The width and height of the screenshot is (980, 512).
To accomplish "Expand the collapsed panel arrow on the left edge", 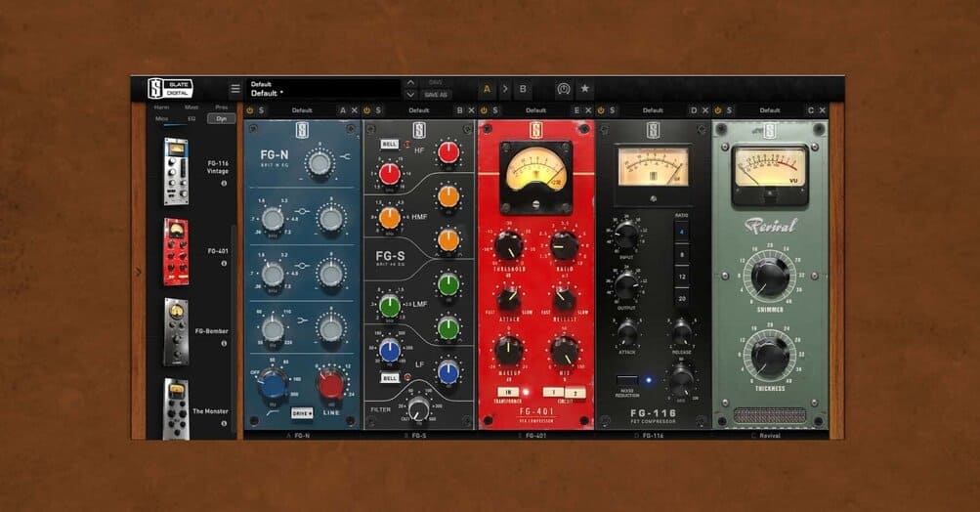I will (x=137, y=273).
